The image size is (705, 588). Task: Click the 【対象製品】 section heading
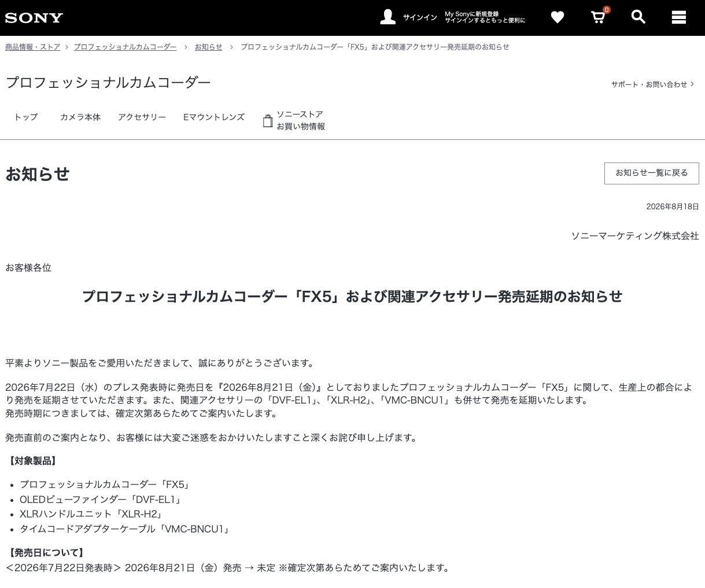coord(32,461)
